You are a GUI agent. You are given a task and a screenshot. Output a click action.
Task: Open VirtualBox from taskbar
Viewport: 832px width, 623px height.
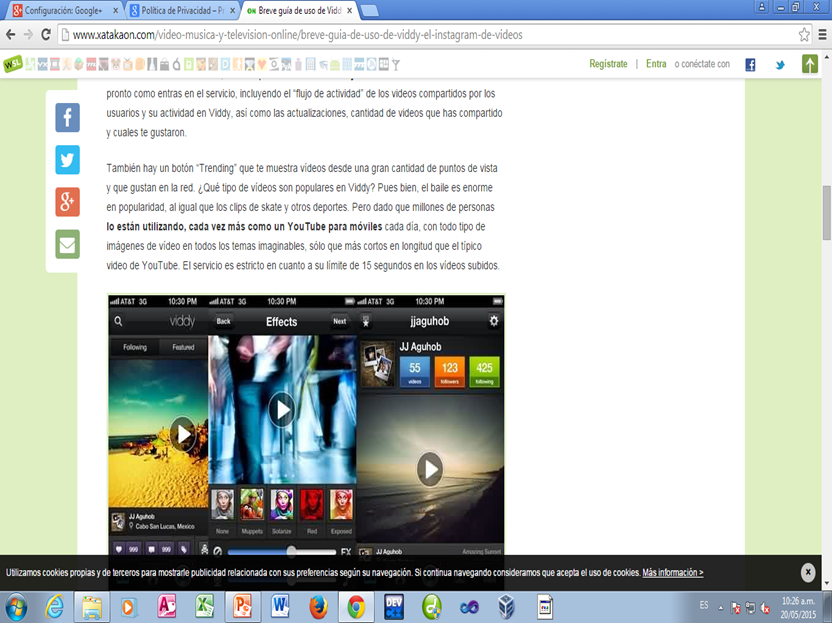pyautogui.click(x=506, y=607)
